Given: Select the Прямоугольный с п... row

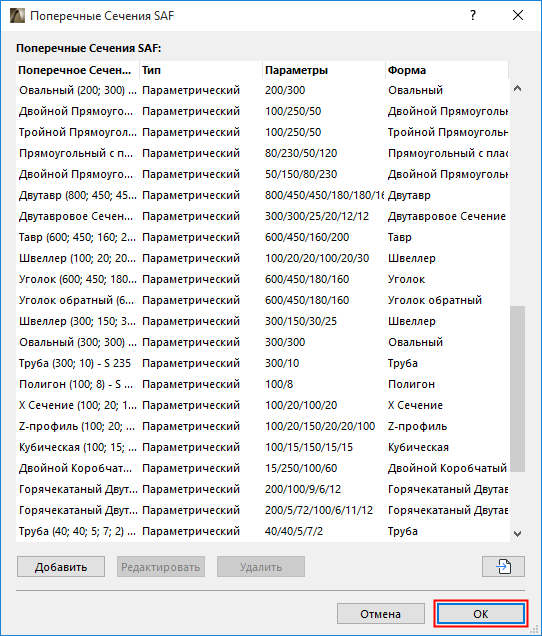Looking at the screenshot, I should [262, 153].
